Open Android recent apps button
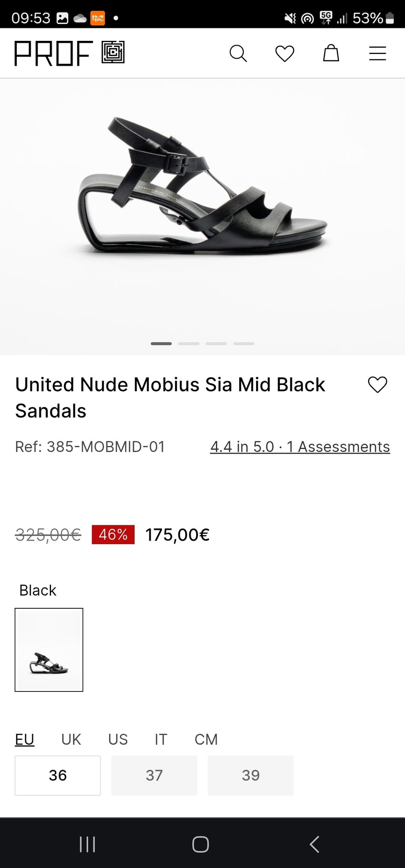405x868 pixels. pyautogui.click(x=87, y=844)
